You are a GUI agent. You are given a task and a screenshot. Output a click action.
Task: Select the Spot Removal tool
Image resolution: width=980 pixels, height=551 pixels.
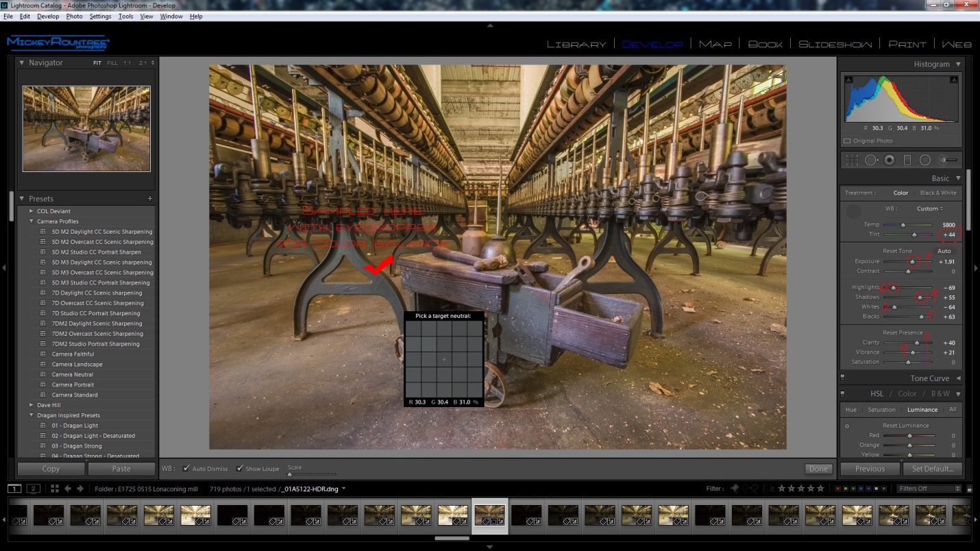871,160
